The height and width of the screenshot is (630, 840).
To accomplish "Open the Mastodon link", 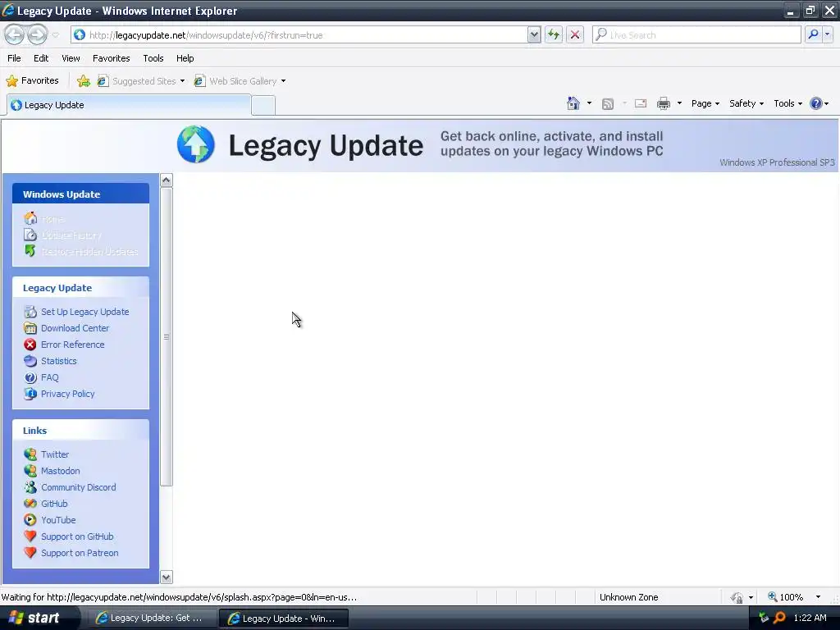I will click(x=61, y=471).
